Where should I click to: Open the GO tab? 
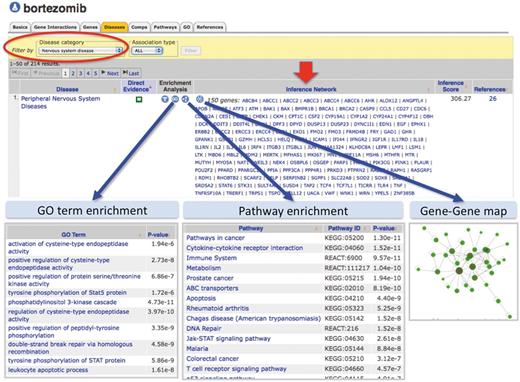(186, 27)
